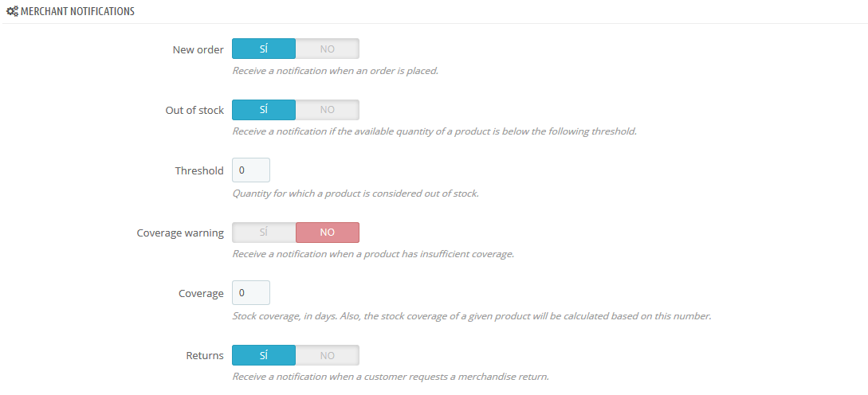
Task: Set New order toggle to SÍ
Action: [264, 49]
